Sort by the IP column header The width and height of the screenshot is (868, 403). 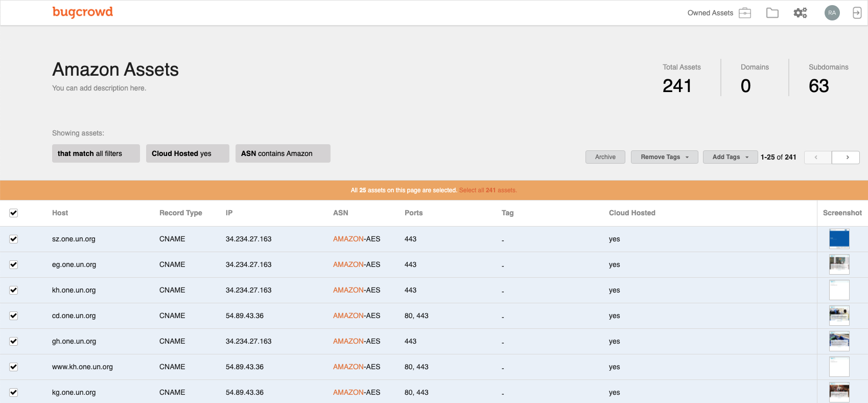(229, 213)
